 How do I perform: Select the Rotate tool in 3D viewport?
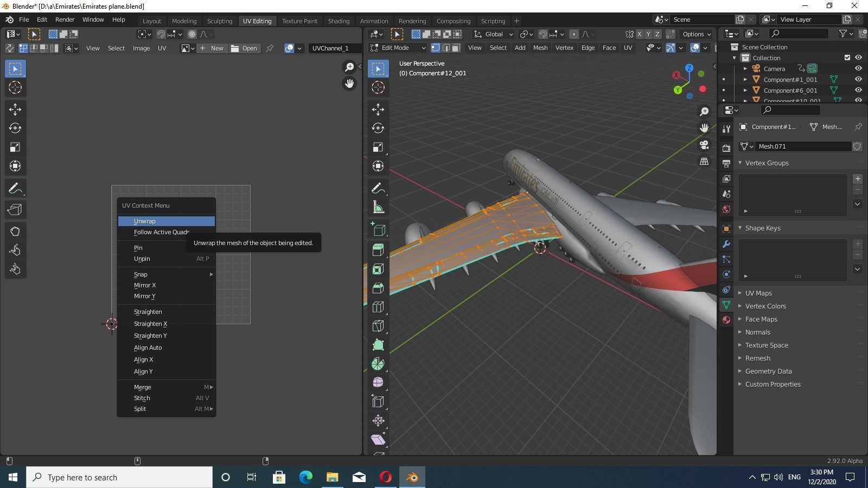(x=378, y=128)
